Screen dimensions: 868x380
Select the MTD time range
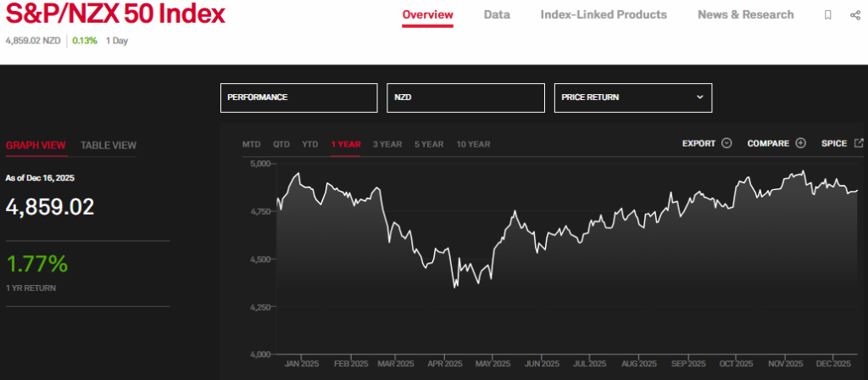click(x=251, y=144)
